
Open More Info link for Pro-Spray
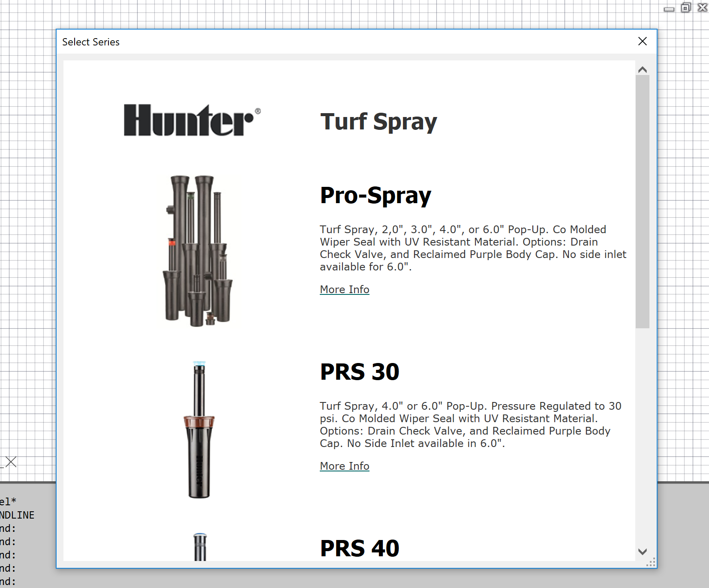pyautogui.click(x=345, y=290)
